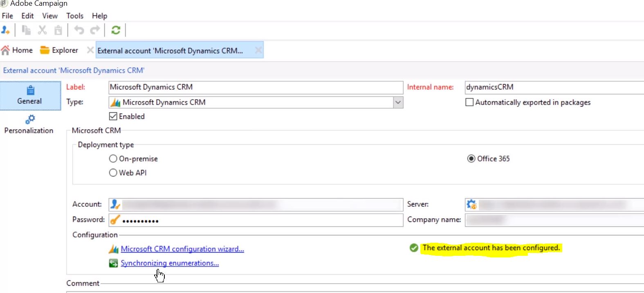Select the On-premise deployment option
Screen dimensions: 644x293
pyautogui.click(x=113, y=159)
